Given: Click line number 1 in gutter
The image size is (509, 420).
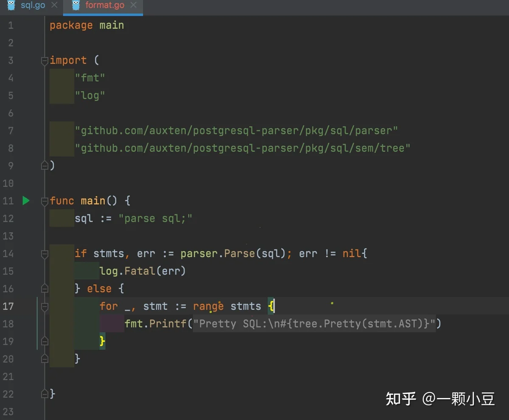Looking at the screenshot, I should pos(11,25).
